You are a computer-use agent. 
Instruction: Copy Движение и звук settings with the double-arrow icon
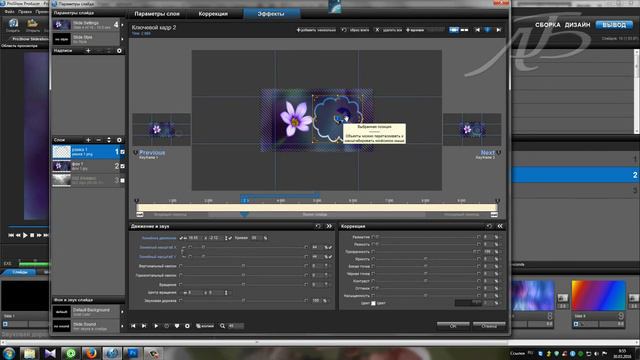[x=329, y=226]
